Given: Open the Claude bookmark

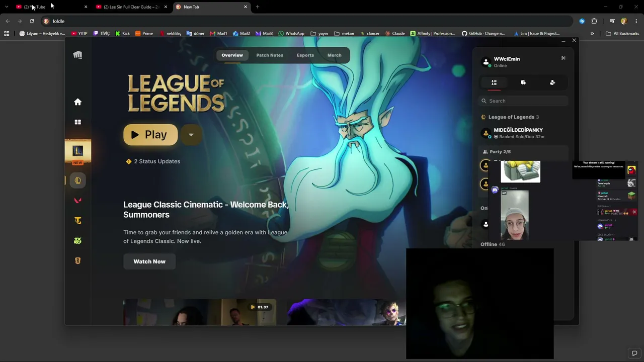Looking at the screenshot, I should (x=395, y=34).
